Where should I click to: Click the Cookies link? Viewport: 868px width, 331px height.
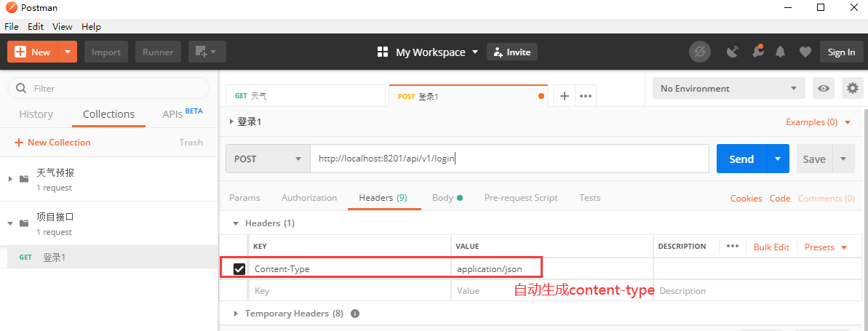[746, 198]
